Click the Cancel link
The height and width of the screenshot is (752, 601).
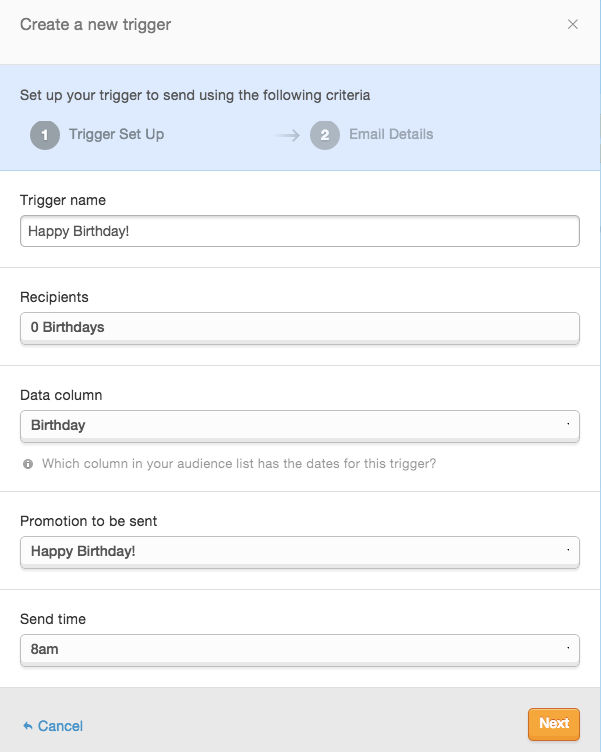(x=60, y=726)
